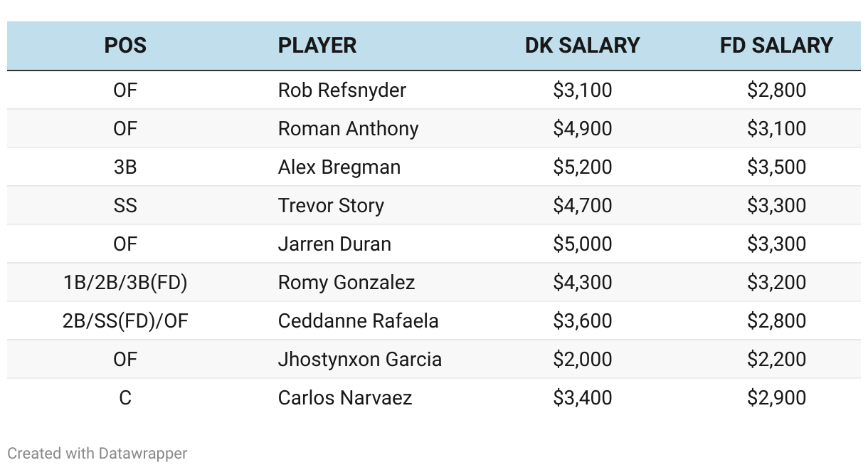Click the FD SALARY column header

(x=777, y=46)
